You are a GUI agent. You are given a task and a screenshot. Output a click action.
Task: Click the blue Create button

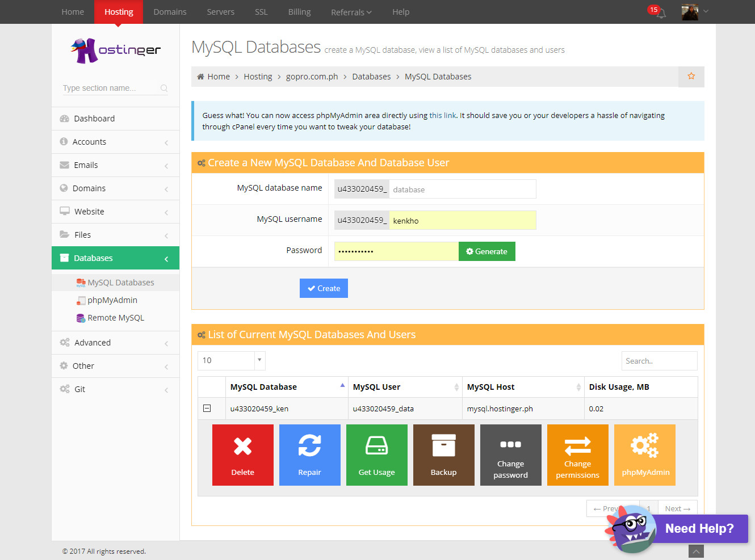pos(324,288)
